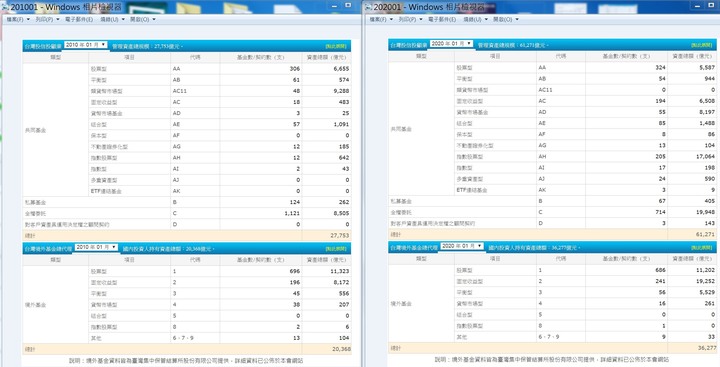
Task: Click the 11,202 value in the 202001 window
Action: (705, 271)
